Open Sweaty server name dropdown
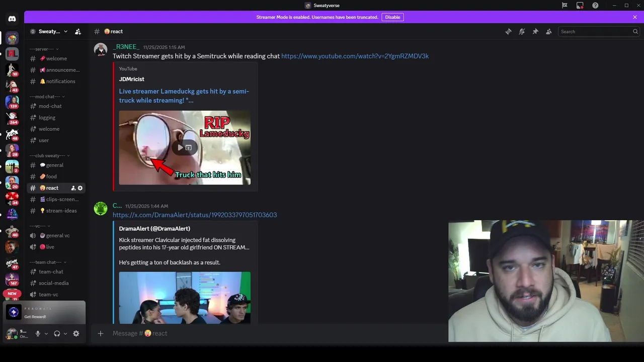Image resolution: width=644 pixels, height=362 pixels. 49,31
